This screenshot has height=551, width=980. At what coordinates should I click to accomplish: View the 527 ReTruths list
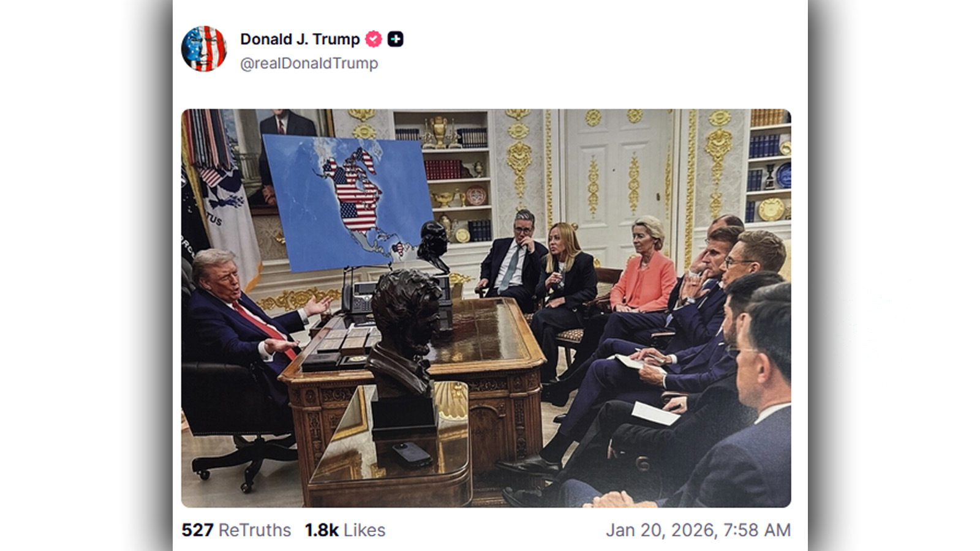(x=236, y=530)
